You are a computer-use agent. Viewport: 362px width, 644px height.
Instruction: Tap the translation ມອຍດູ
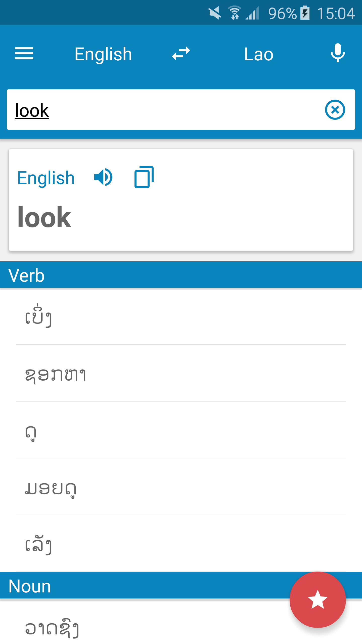click(x=51, y=489)
